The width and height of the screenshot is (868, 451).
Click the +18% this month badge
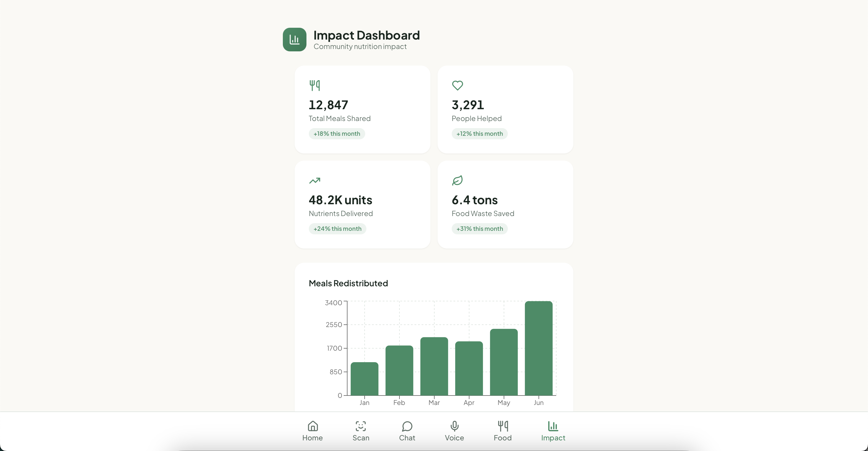(337, 134)
